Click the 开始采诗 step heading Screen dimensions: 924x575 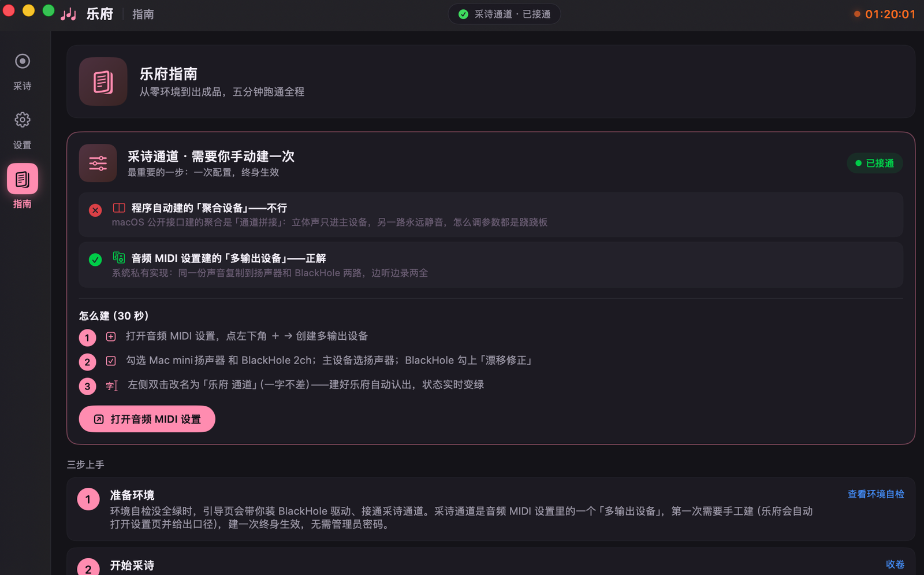coord(132,565)
